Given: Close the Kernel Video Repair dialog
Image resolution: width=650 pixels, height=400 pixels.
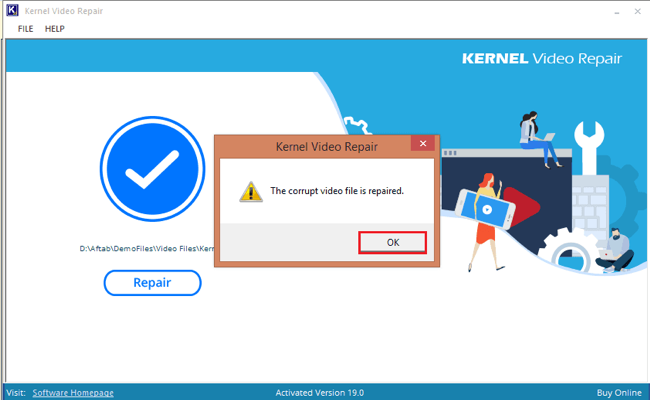Looking at the screenshot, I should point(424,145).
